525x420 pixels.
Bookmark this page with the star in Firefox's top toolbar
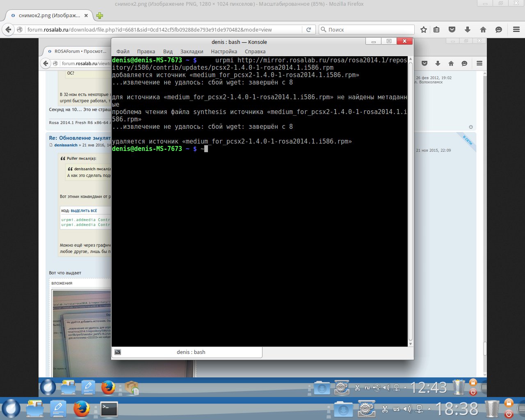424,30
